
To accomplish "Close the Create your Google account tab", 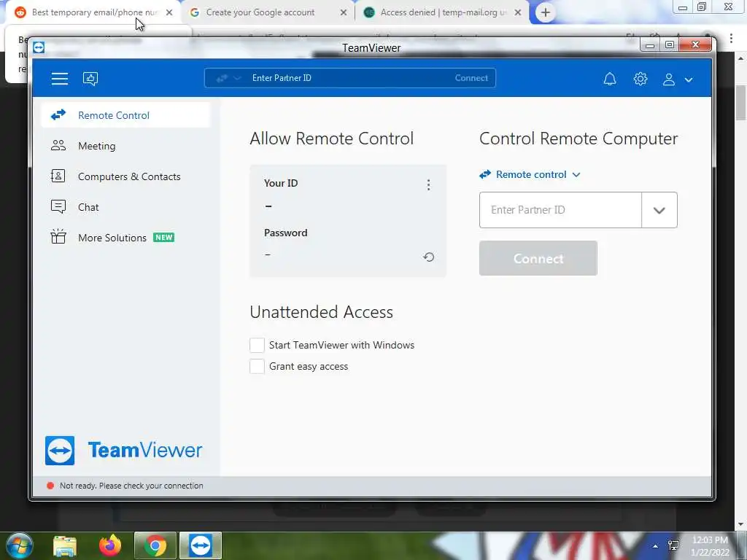I will tap(344, 13).
